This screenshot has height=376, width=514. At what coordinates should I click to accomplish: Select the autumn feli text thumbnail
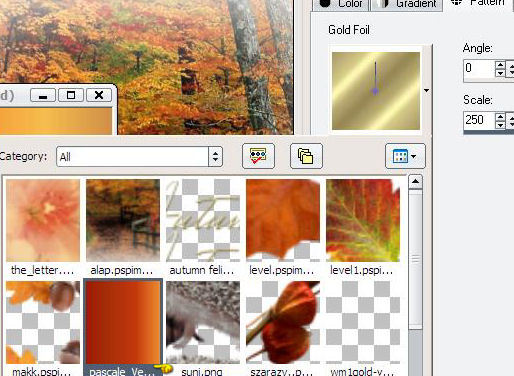(203, 220)
